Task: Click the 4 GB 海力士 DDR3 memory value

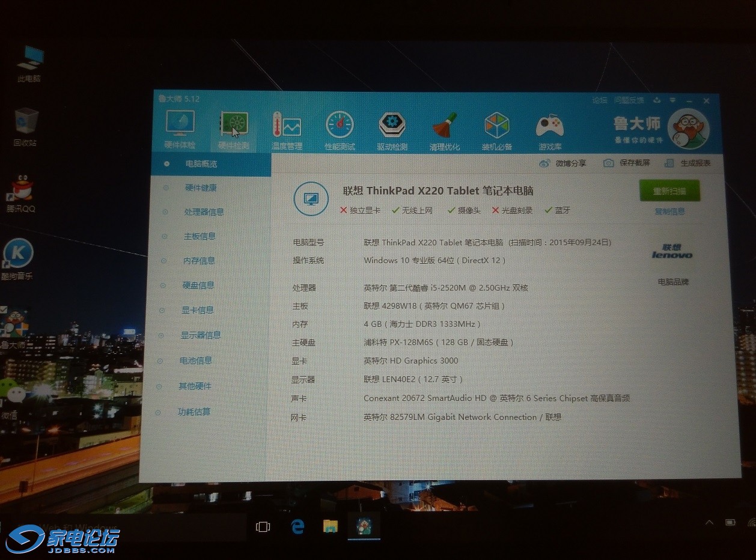Action: click(x=422, y=324)
